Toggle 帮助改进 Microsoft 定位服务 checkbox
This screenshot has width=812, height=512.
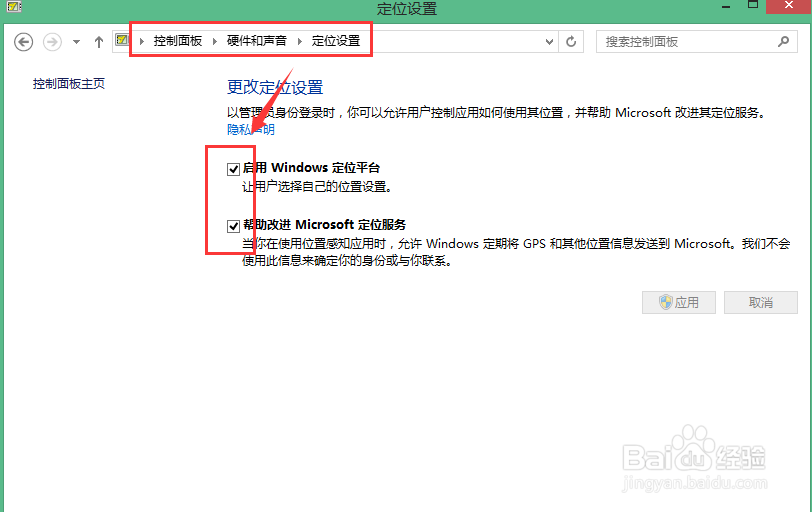pyautogui.click(x=233, y=226)
